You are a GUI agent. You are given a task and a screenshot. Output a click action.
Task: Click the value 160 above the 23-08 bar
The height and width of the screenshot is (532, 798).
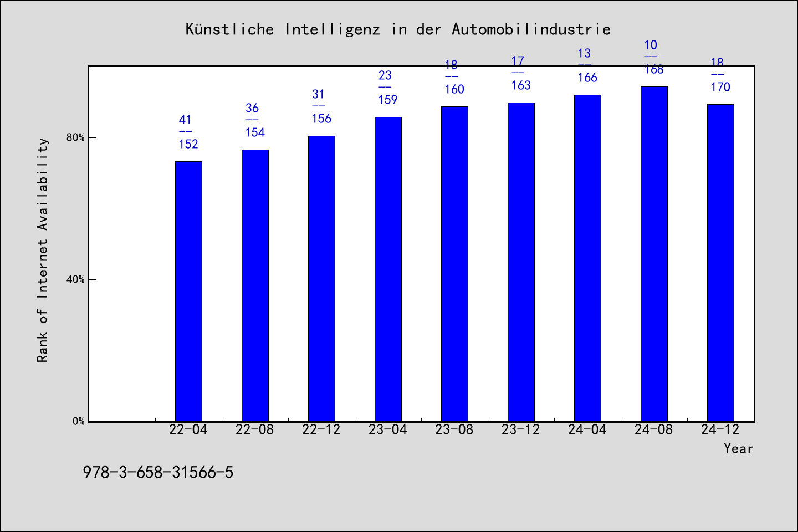[454, 89]
